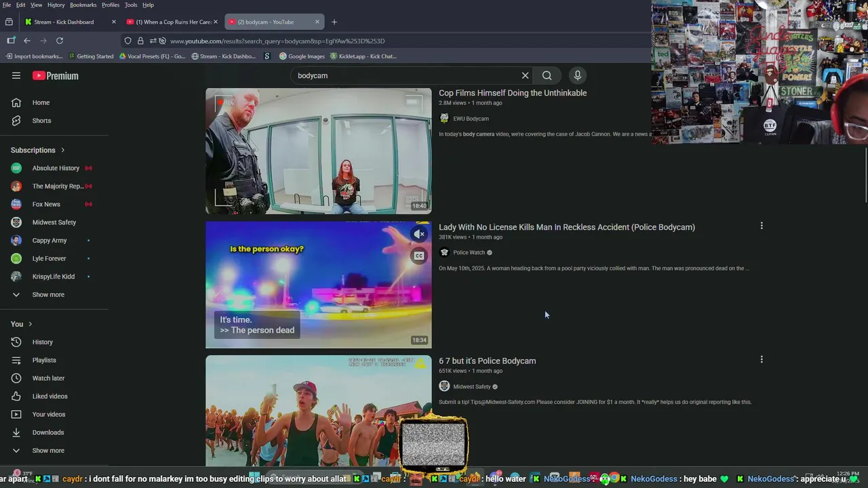Image resolution: width=868 pixels, height=488 pixels.
Task: Open menu for 6 7 Police Bodycam video
Action: click(762, 360)
